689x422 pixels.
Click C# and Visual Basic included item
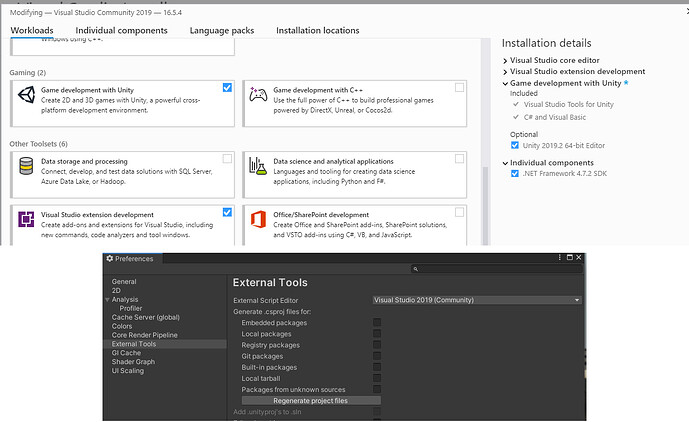click(x=555, y=117)
